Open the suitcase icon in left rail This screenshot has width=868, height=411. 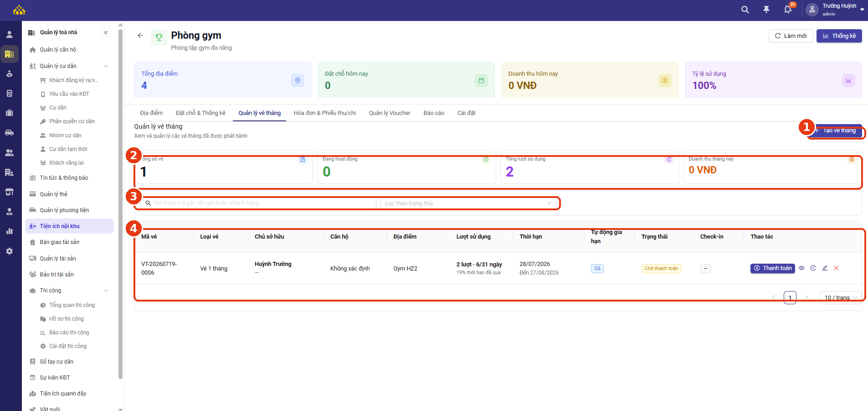(x=9, y=113)
